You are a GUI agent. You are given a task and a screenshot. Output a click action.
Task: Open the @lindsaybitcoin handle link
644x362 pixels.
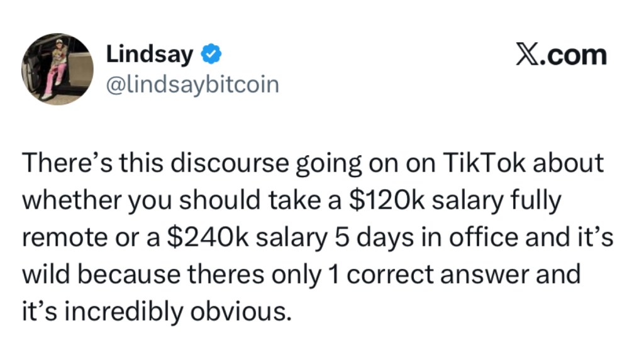(192, 84)
